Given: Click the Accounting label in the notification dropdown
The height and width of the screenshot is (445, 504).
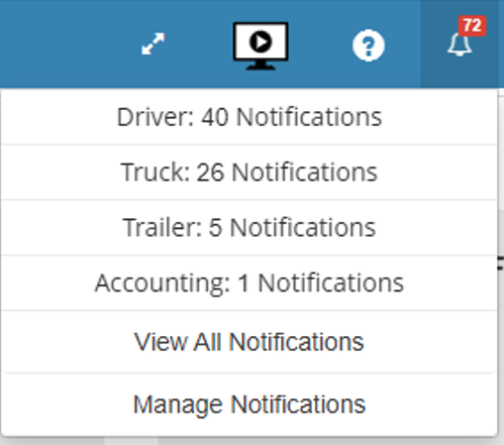Looking at the screenshot, I should 162,283.
